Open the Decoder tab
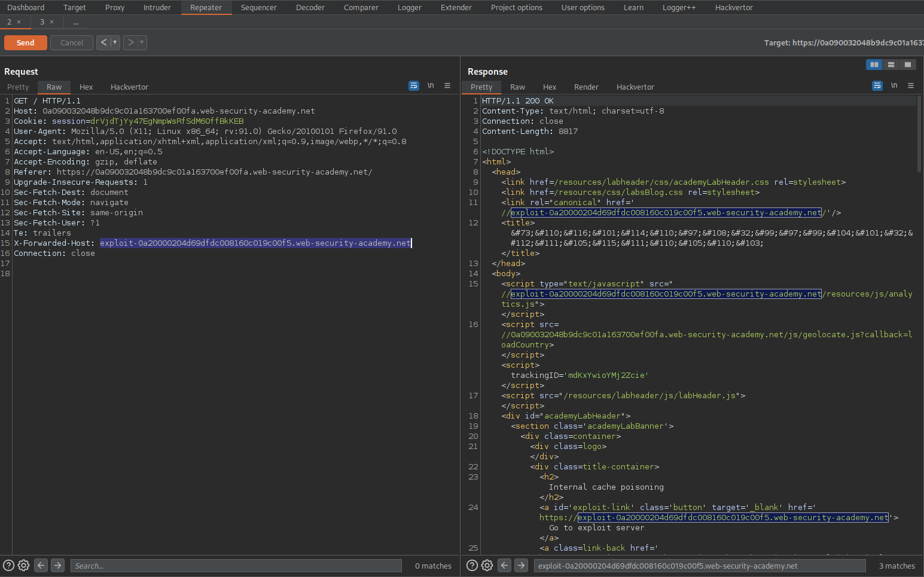This screenshot has width=924, height=577. pos(310,8)
